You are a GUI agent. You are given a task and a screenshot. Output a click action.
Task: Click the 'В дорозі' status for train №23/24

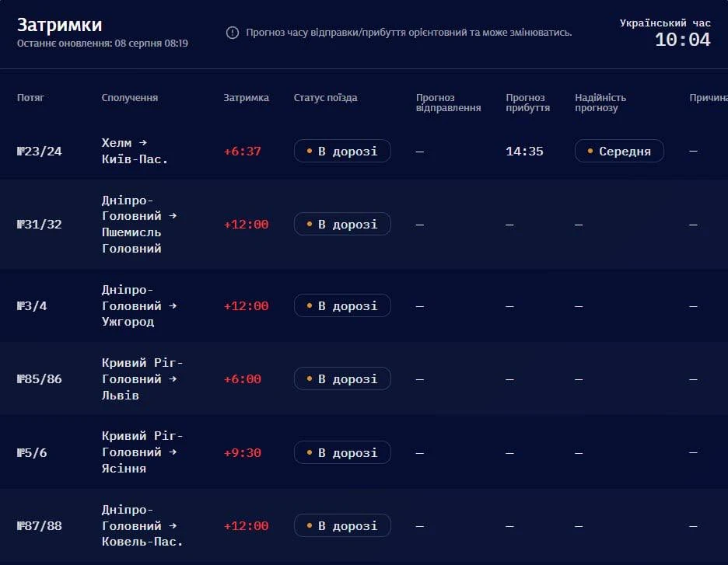tap(342, 151)
